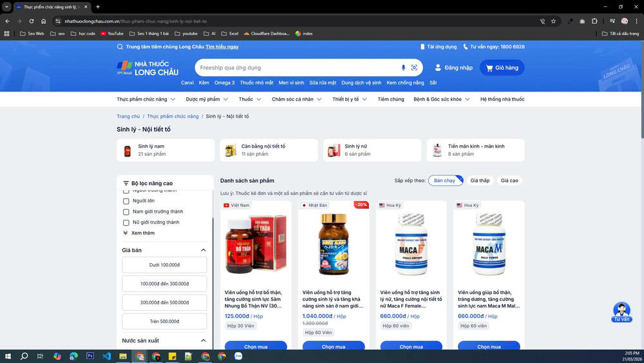644x363 pixels.
Task: Click the image scan search icon
Action: point(414,68)
